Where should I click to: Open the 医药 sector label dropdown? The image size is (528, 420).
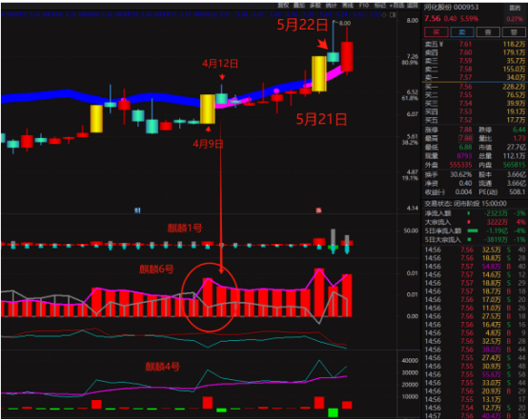coord(515,8)
